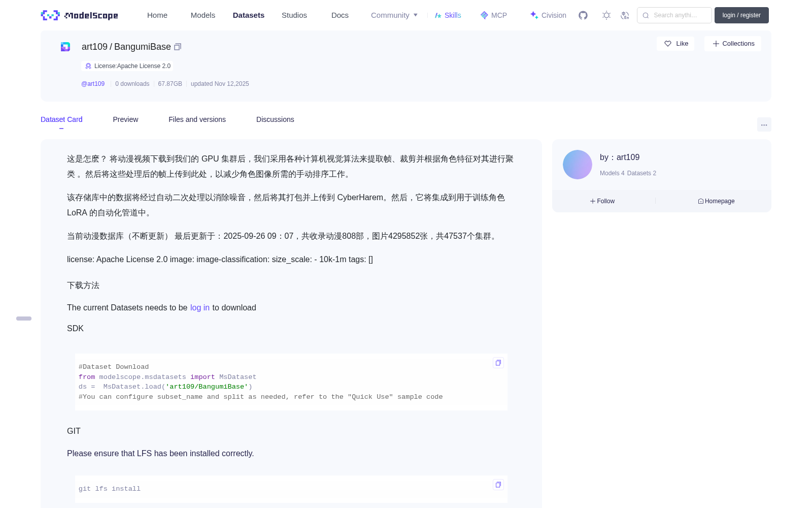Click the SDK heading

(75, 329)
